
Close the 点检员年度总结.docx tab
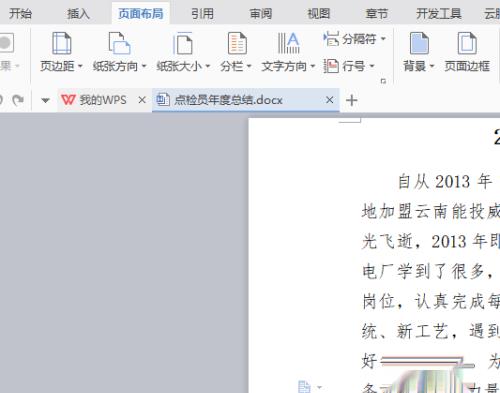[330, 100]
